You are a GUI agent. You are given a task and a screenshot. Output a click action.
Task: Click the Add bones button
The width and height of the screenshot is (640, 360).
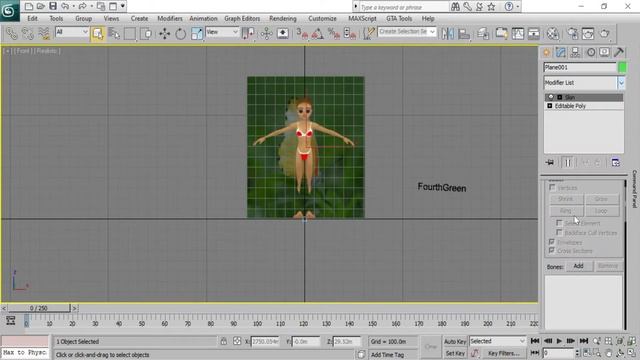click(578, 266)
